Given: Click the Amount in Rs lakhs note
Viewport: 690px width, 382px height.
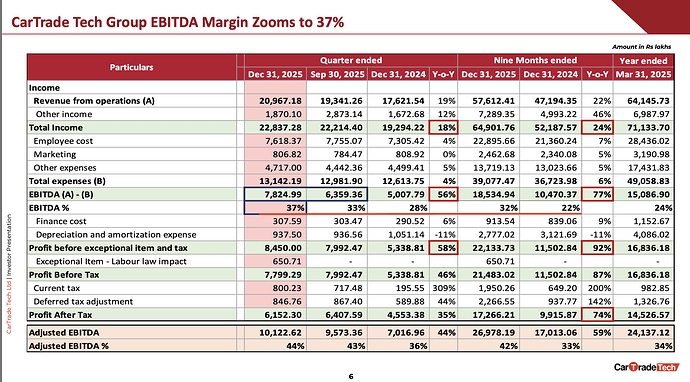Looking at the screenshot, I should [x=642, y=47].
